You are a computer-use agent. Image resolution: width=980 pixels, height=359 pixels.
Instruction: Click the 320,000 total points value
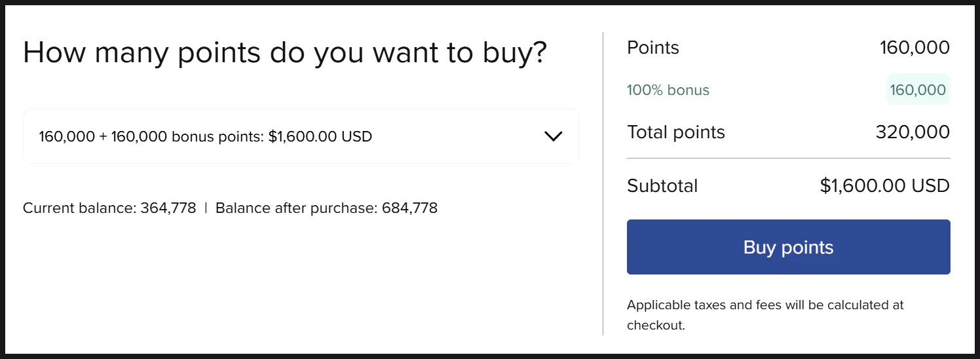pyautogui.click(x=913, y=132)
